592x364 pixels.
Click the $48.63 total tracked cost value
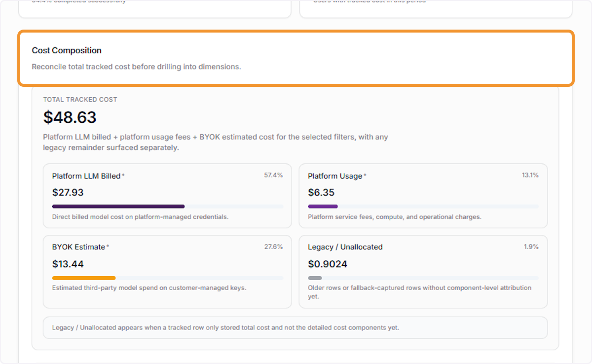click(x=70, y=117)
